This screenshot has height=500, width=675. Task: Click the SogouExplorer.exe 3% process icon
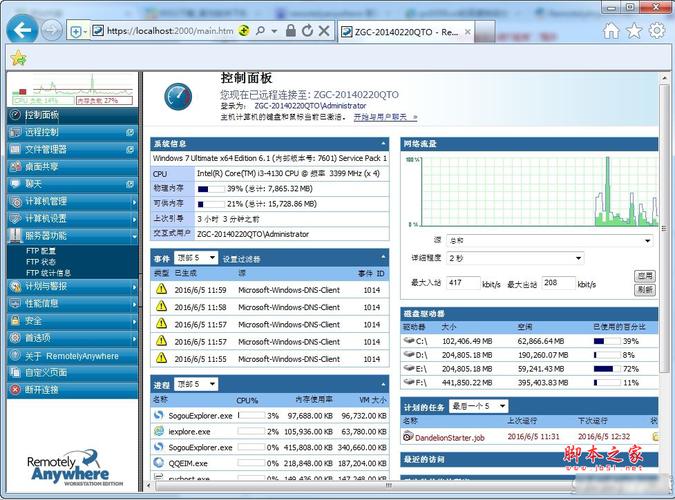(x=158, y=415)
